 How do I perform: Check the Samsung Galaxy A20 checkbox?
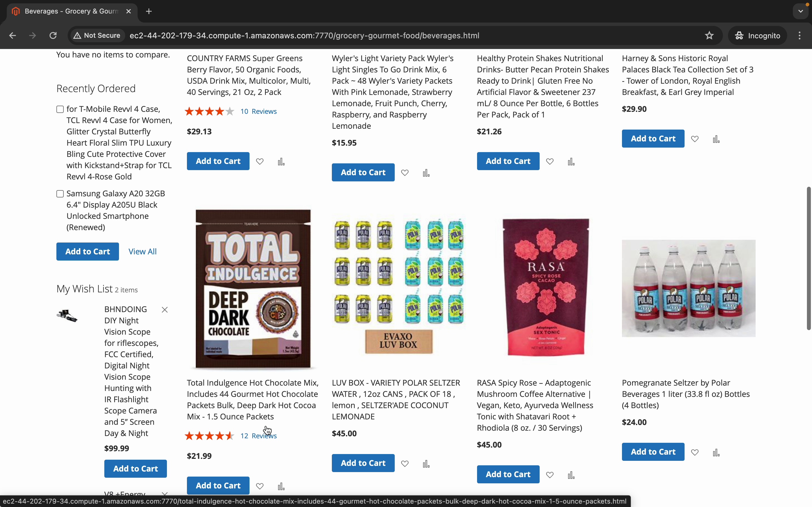click(x=60, y=194)
